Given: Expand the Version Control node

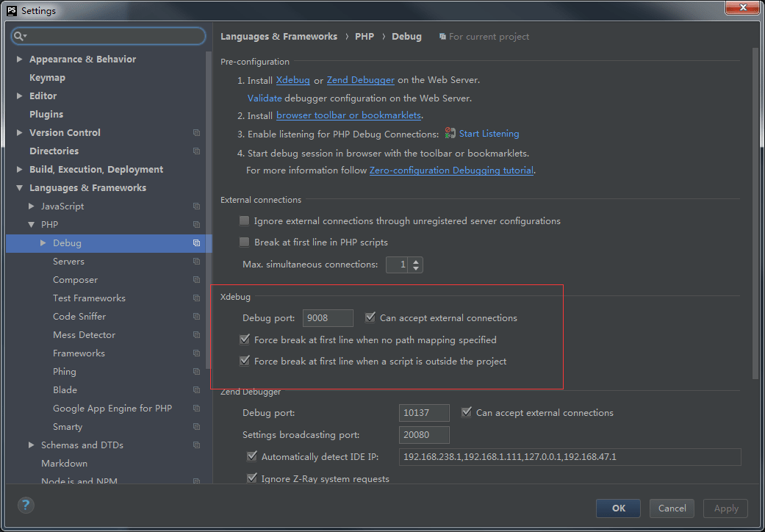Looking at the screenshot, I should pos(20,133).
